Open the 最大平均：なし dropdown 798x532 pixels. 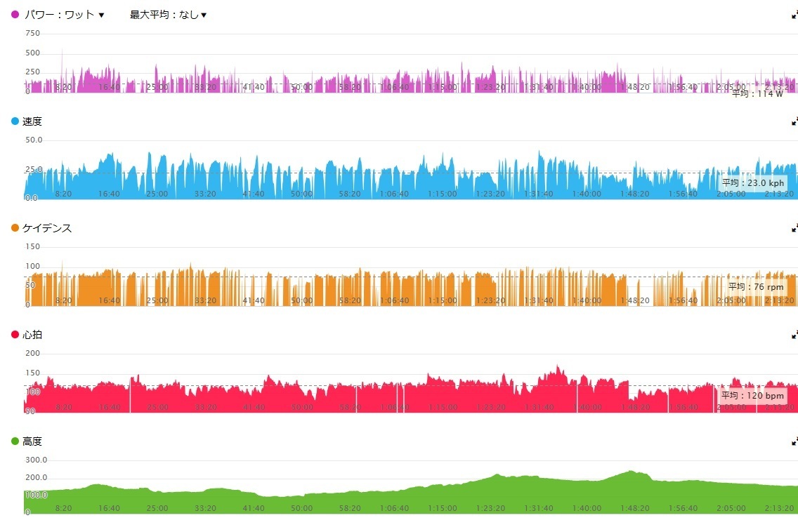(168, 15)
